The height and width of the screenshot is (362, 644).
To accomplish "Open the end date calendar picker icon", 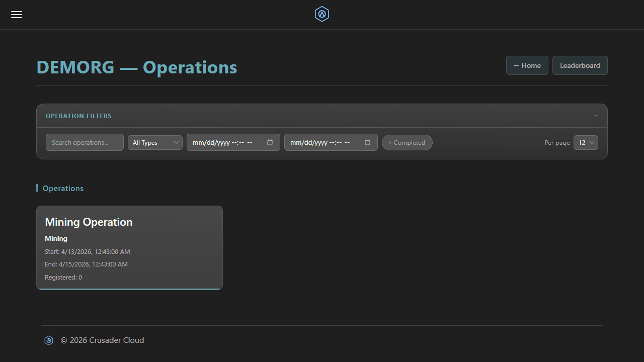I will (x=368, y=142).
